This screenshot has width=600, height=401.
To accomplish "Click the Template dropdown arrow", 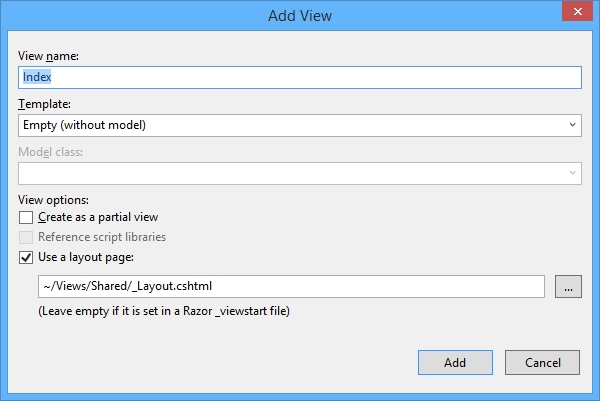I will click(572, 125).
